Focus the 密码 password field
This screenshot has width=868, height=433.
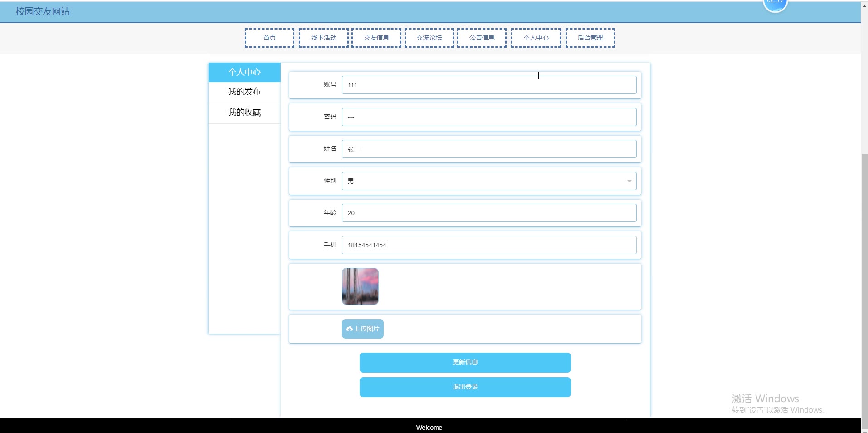pos(489,117)
